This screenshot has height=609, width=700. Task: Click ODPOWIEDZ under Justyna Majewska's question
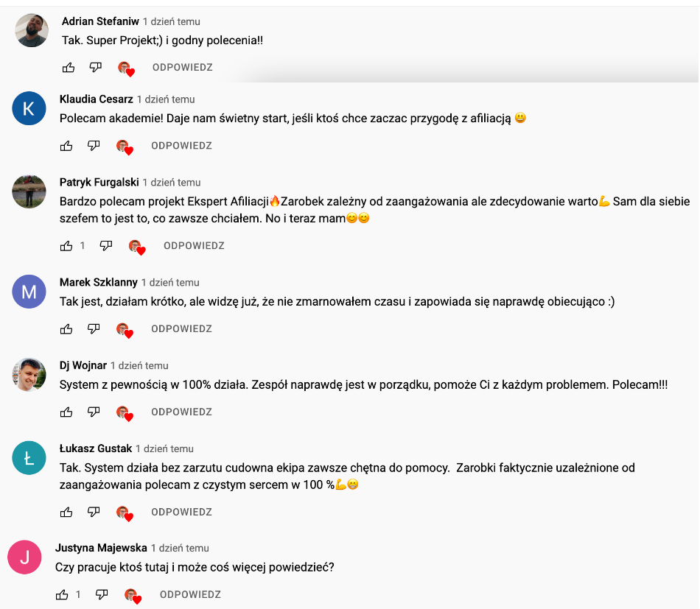[x=190, y=595]
